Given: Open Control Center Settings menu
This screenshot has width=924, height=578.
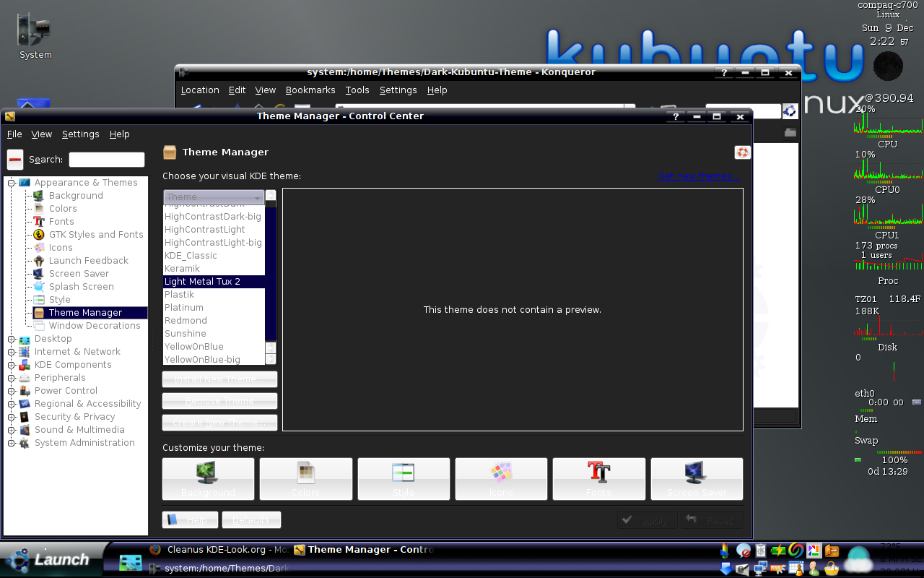Looking at the screenshot, I should point(81,134).
